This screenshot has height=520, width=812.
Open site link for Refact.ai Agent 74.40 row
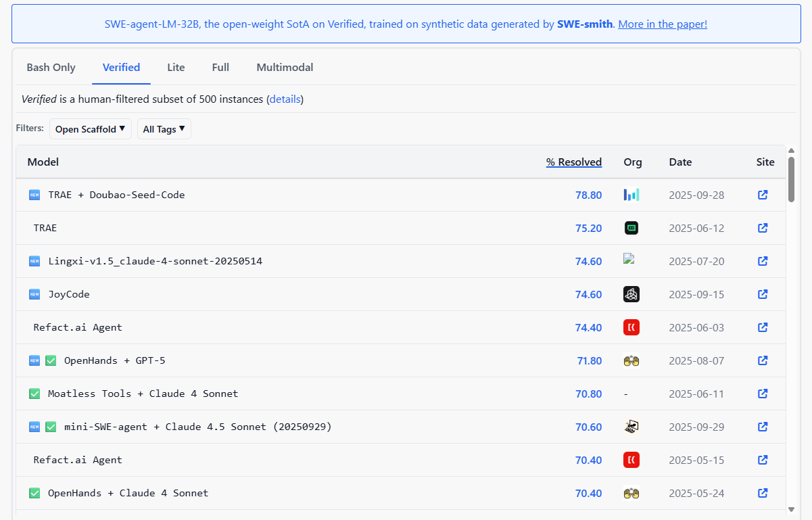(x=763, y=327)
